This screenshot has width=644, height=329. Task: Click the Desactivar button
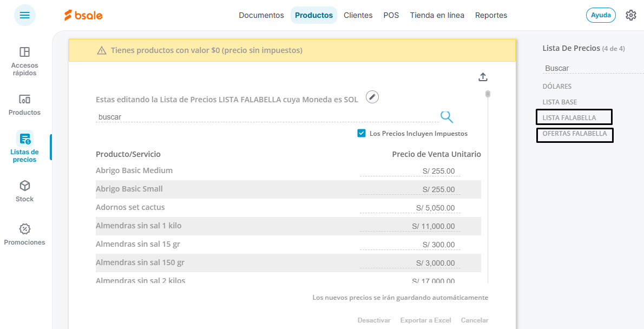click(x=374, y=320)
